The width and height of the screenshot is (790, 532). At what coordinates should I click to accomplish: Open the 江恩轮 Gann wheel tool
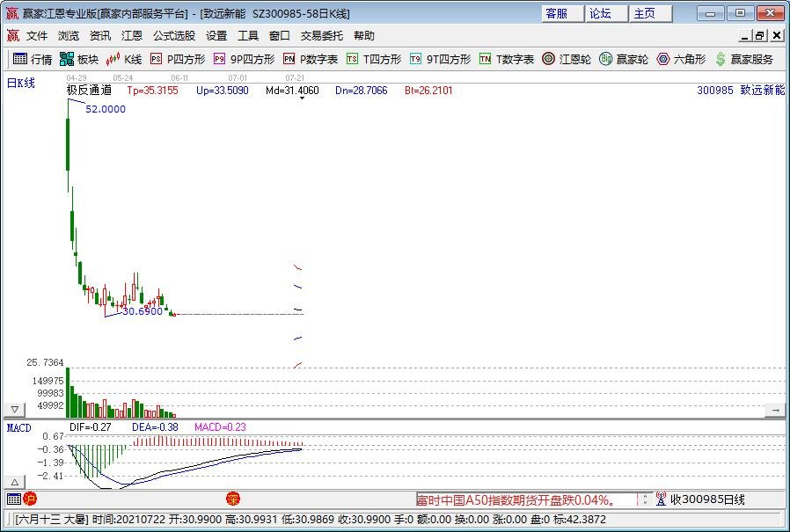[567, 60]
